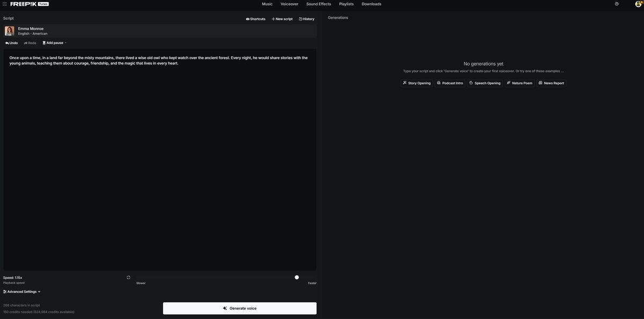Image resolution: width=644 pixels, height=319 pixels.
Task: Click inside the script text area
Action: pyautogui.click(x=160, y=160)
